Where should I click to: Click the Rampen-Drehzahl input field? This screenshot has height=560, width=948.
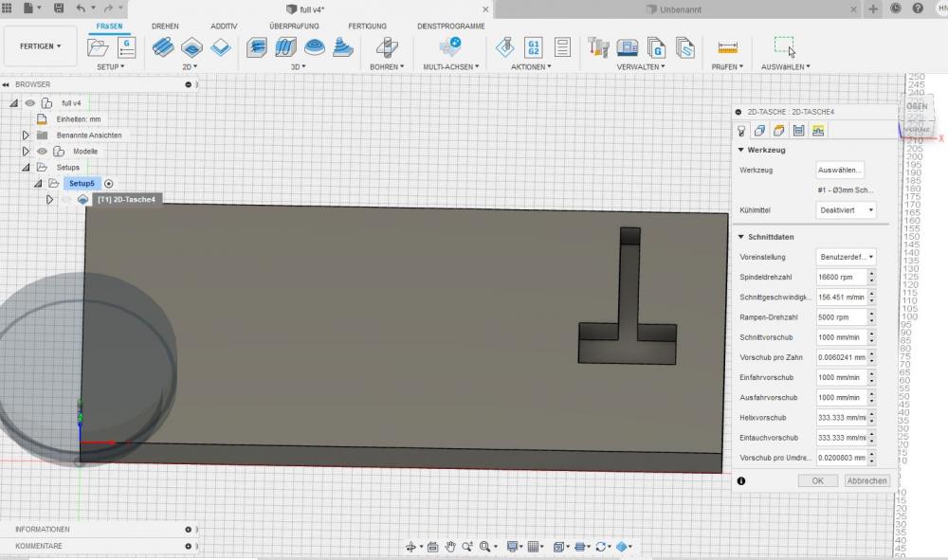842,317
